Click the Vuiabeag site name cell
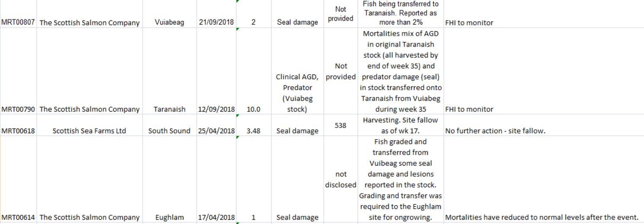 point(169,22)
